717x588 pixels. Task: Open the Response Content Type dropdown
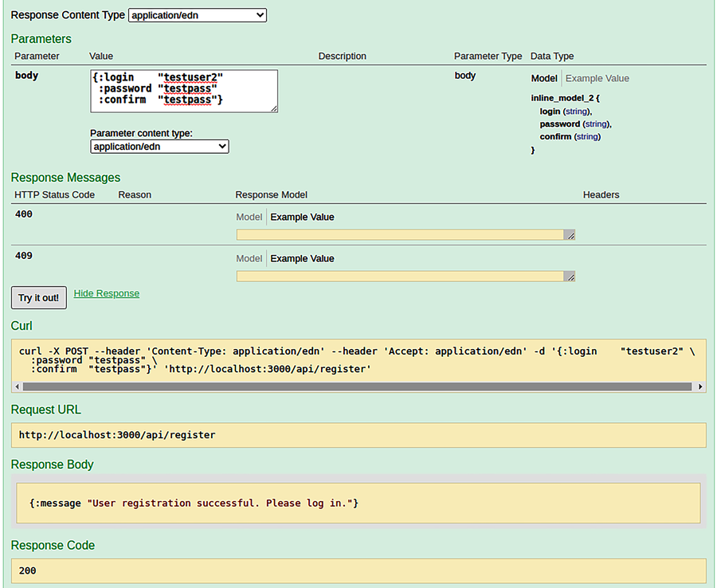pyautogui.click(x=197, y=15)
